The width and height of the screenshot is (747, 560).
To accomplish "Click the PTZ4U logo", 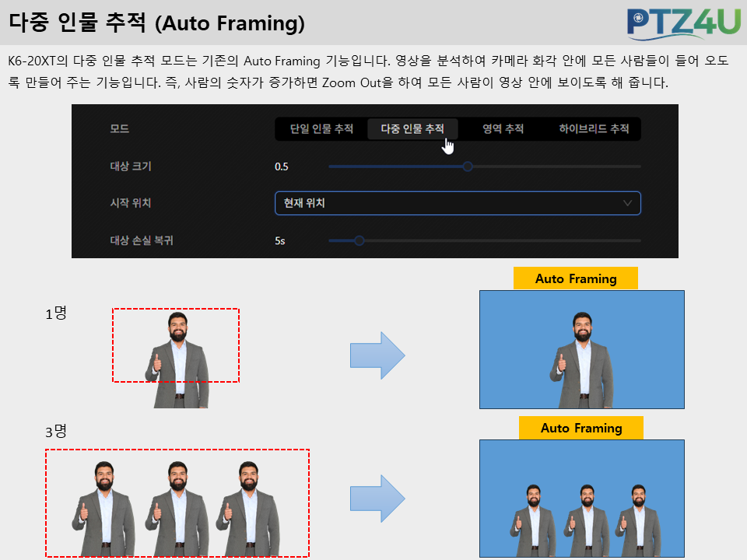I will point(684,23).
